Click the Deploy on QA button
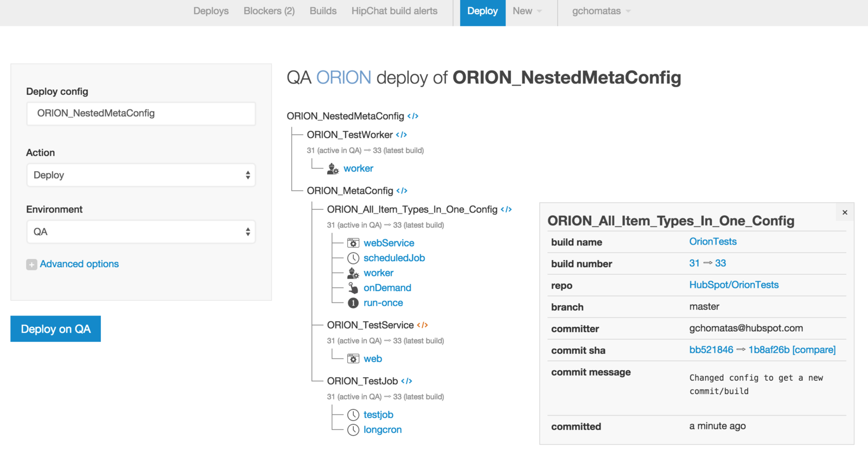The height and width of the screenshot is (465, 868). tap(55, 329)
